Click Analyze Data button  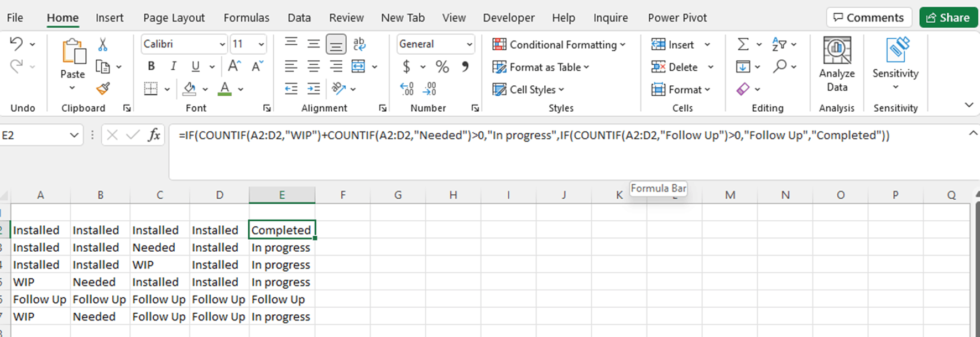coord(837,64)
